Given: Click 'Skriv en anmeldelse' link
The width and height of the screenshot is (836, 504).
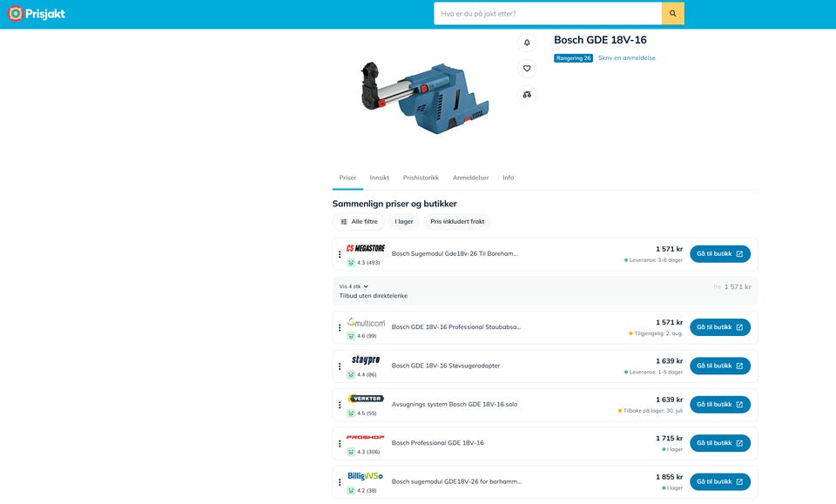Looking at the screenshot, I should [626, 58].
